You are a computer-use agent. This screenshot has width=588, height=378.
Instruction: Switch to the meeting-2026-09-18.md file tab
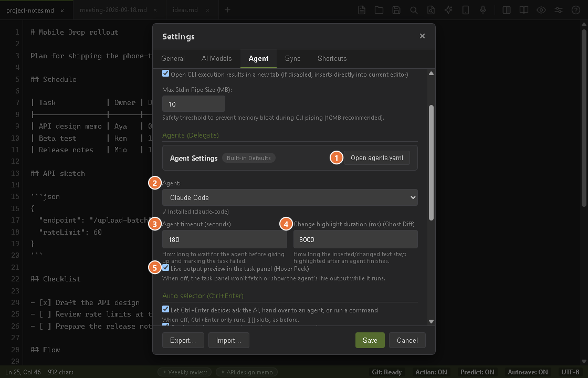113,10
